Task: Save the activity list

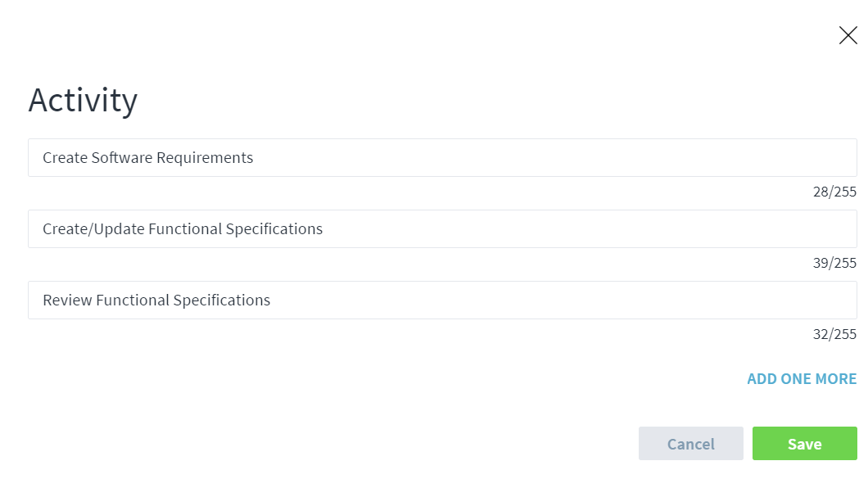Action: click(804, 444)
